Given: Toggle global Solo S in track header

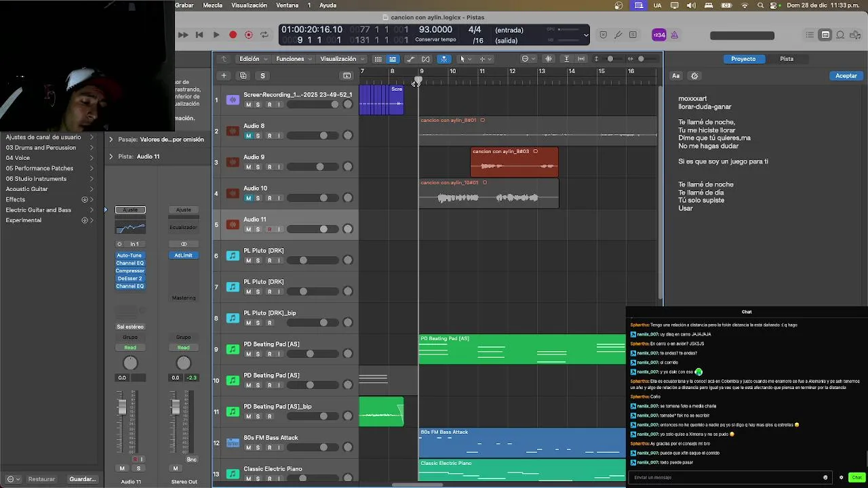Looking at the screenshot, I should (x=262, y=75).
